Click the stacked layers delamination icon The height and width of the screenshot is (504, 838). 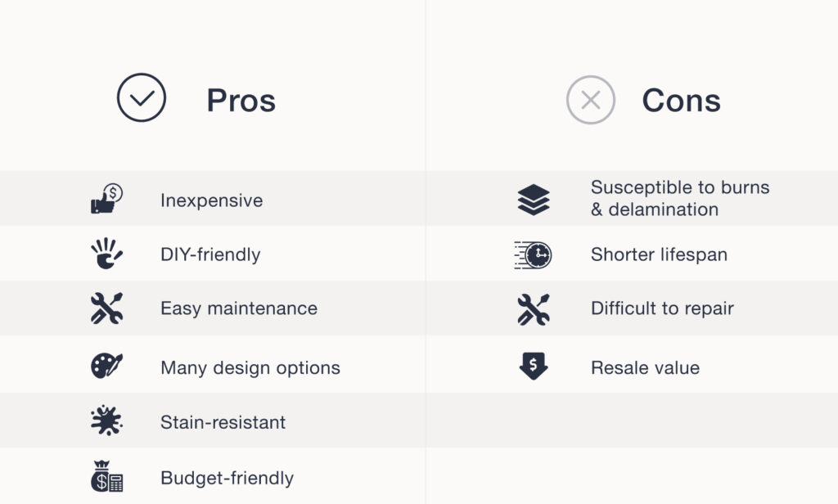[534, 200]
